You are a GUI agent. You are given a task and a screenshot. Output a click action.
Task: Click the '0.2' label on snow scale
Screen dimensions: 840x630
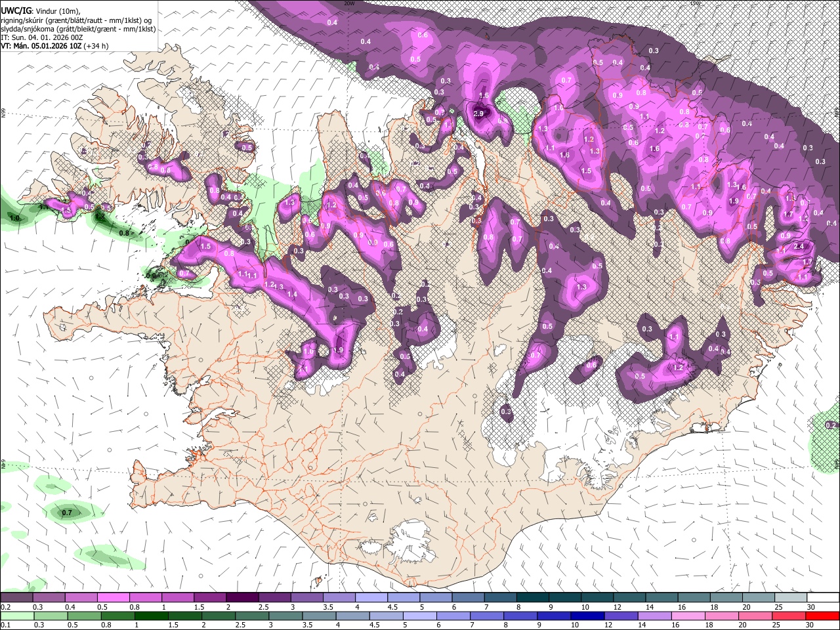pyautogui.click(x=5, y=607)
